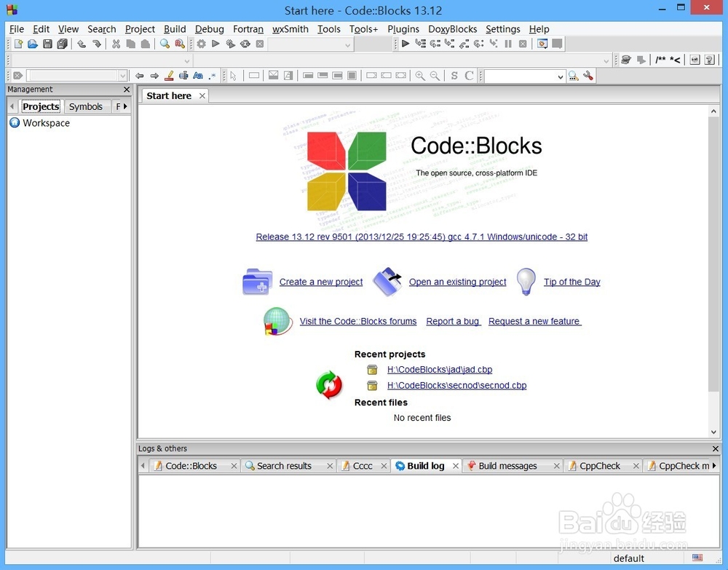Viewport: 728px width, 570px height.
Task: Close the Management panel
Action: point(127,89)
